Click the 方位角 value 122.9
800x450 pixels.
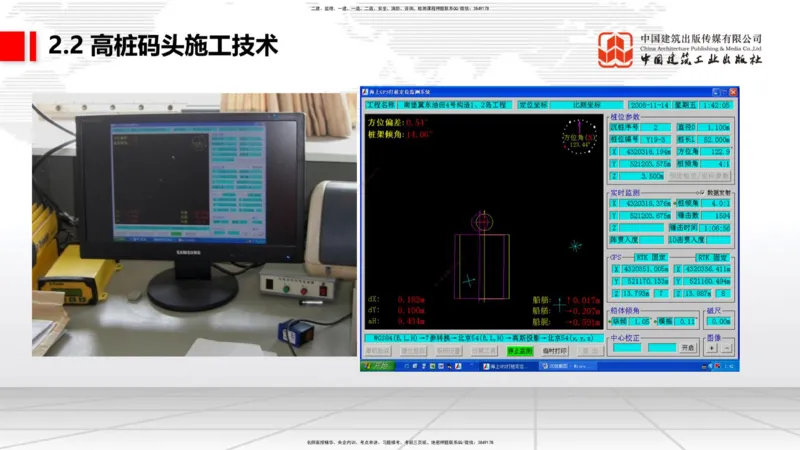(716, 152)
